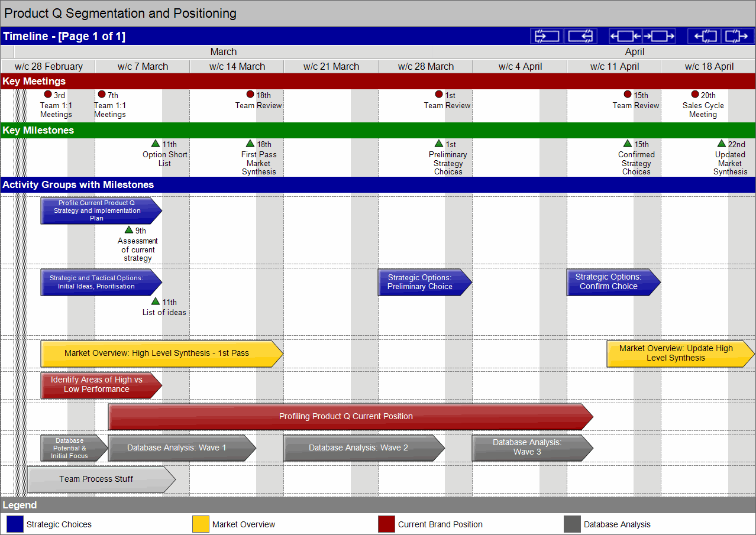Select the Database Analysis: Wave 3 bar
756x535 pixels.
pos(532,448)
